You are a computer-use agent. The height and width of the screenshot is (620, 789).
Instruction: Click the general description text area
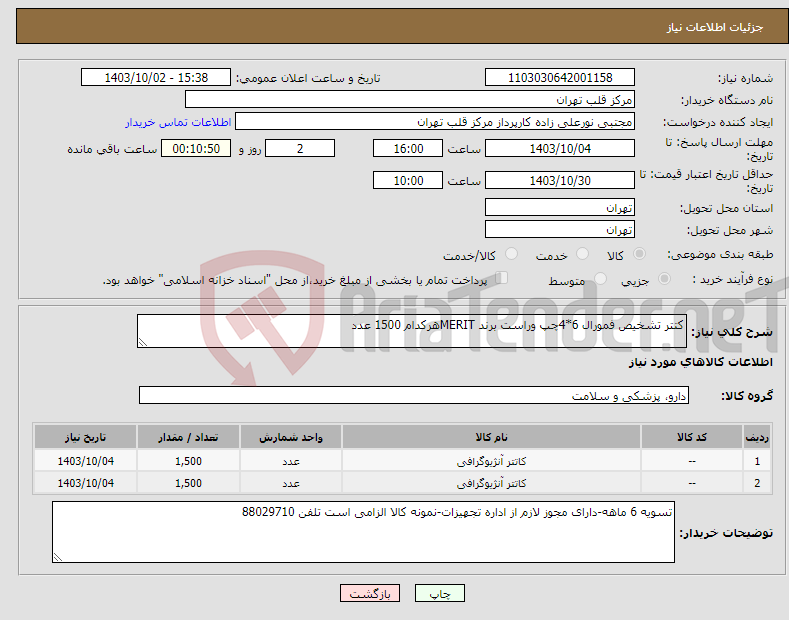(x=412, y=331)
